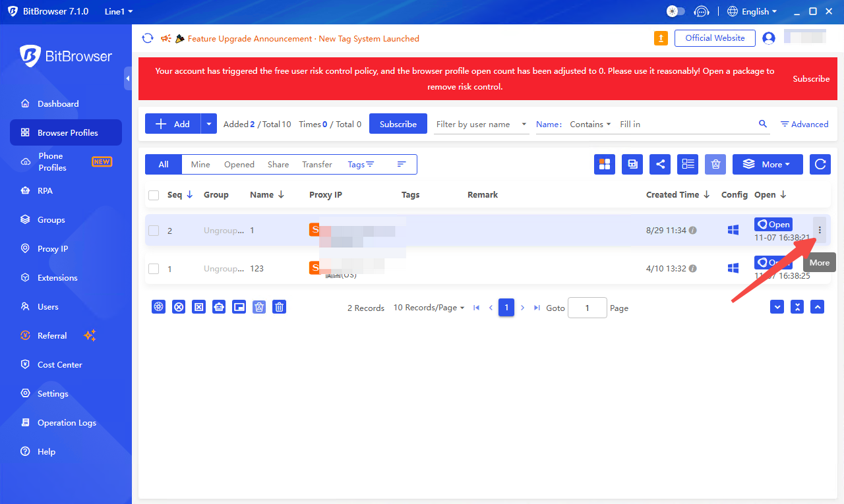Click the orange upload arrow icon
Screen dimensions: 844x504
(x=661, y=38)
